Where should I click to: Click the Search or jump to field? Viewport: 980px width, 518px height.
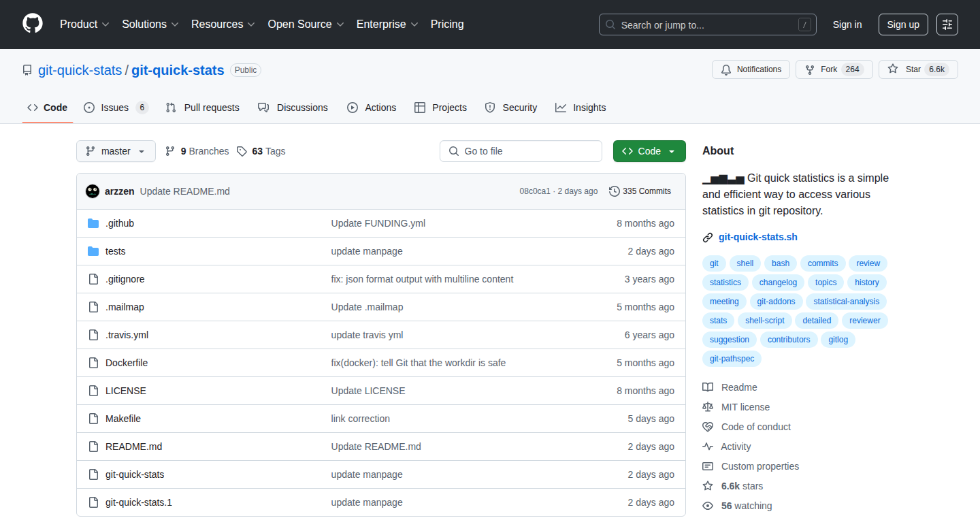(x=708, y=25)
